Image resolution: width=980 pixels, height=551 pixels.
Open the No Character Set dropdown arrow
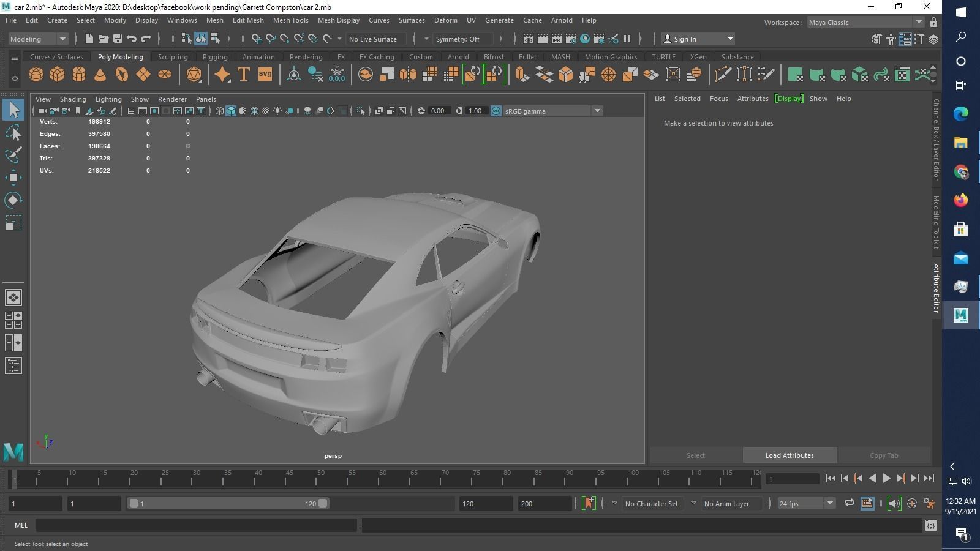pos(614,503)
